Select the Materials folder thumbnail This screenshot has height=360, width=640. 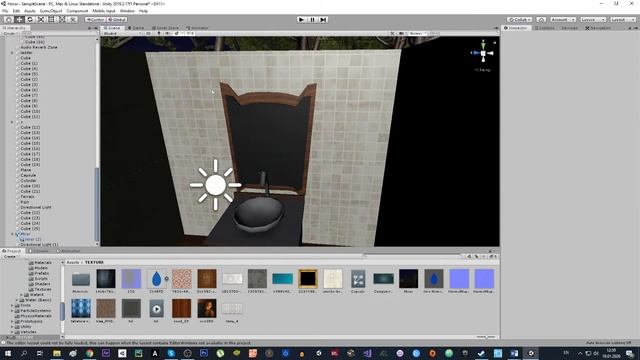80,280
